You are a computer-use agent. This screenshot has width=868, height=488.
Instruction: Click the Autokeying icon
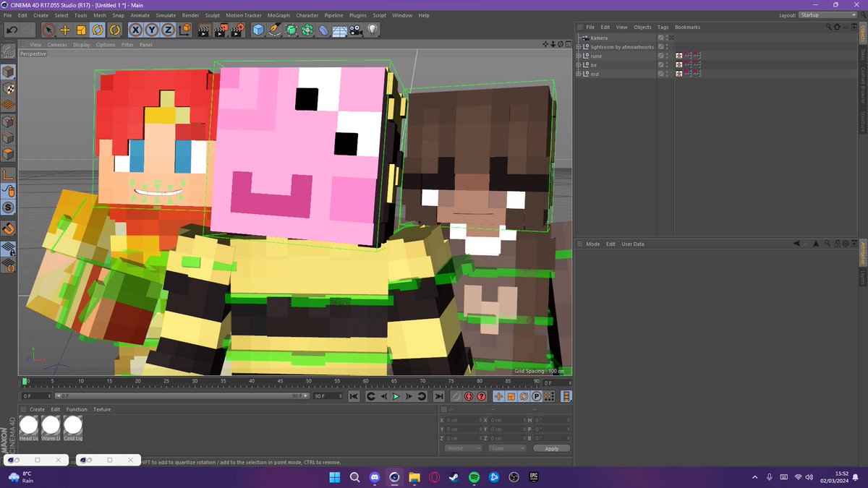(468, 396)
